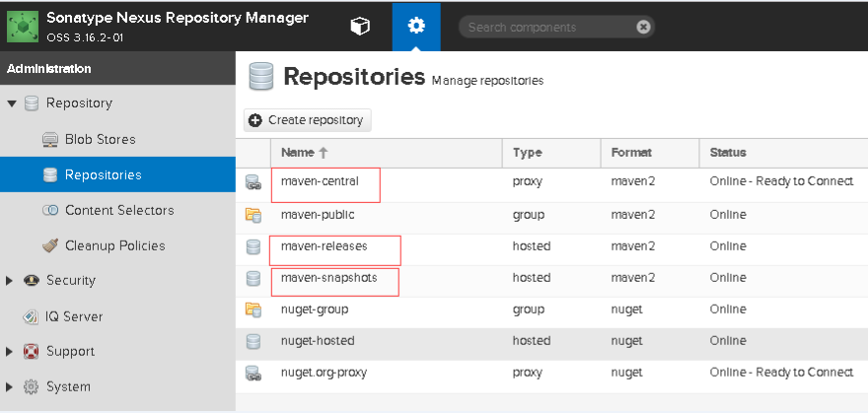The height and width of the screenshot is (413, 868).
Task: Open the Browse cube icon in header
Action: 360,26
